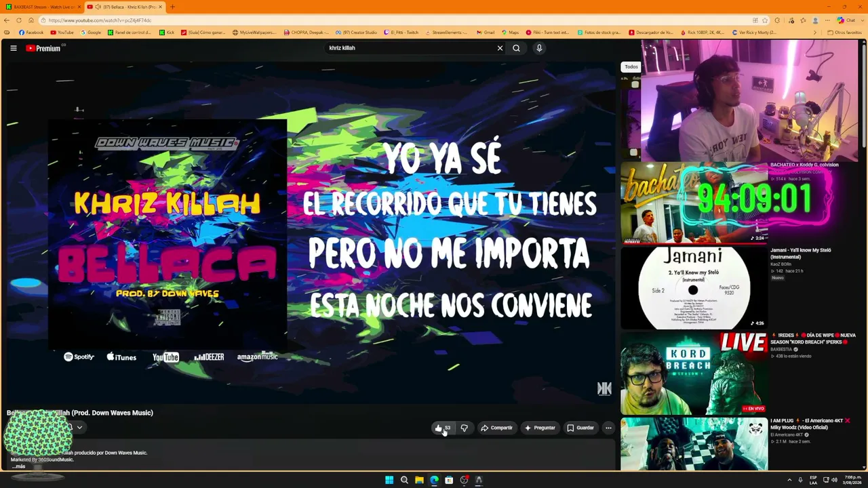The width and height of the screenshot is (868, 488).
Task: Open a new browser tab
Action: tap(172, 7)
